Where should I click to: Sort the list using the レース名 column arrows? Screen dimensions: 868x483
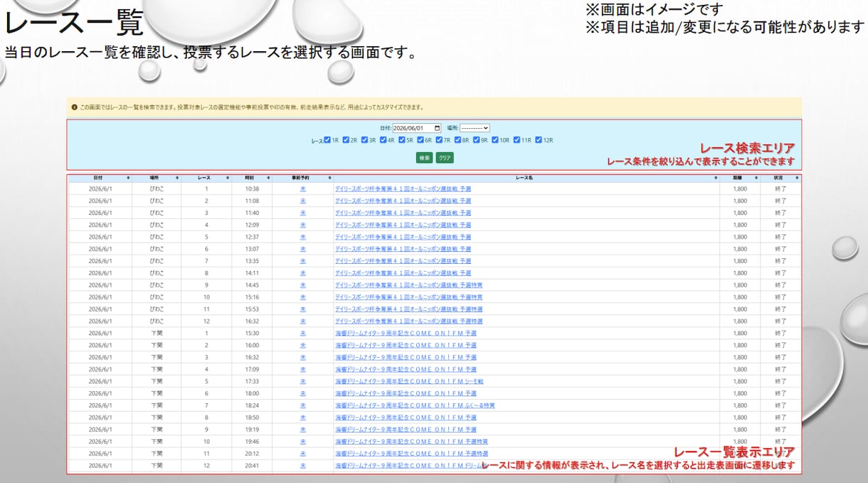pos(716,178)
